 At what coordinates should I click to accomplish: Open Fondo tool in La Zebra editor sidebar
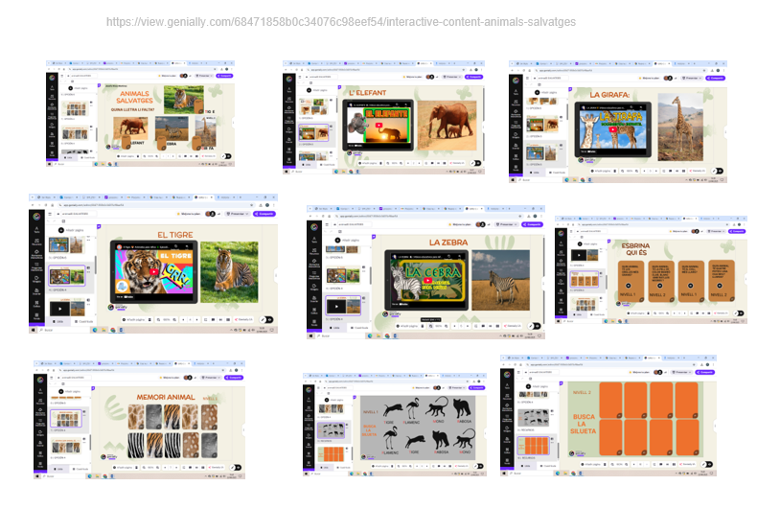(314, 322)
